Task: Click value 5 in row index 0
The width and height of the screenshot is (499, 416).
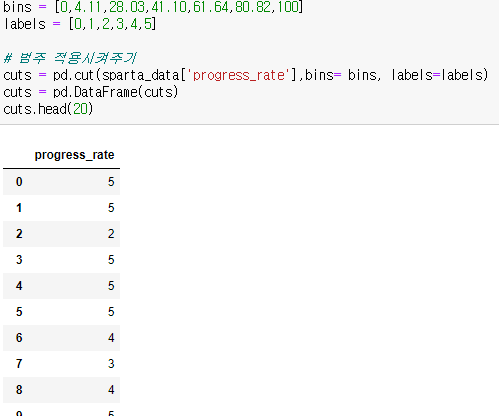Action: click(x=111, y=182)
